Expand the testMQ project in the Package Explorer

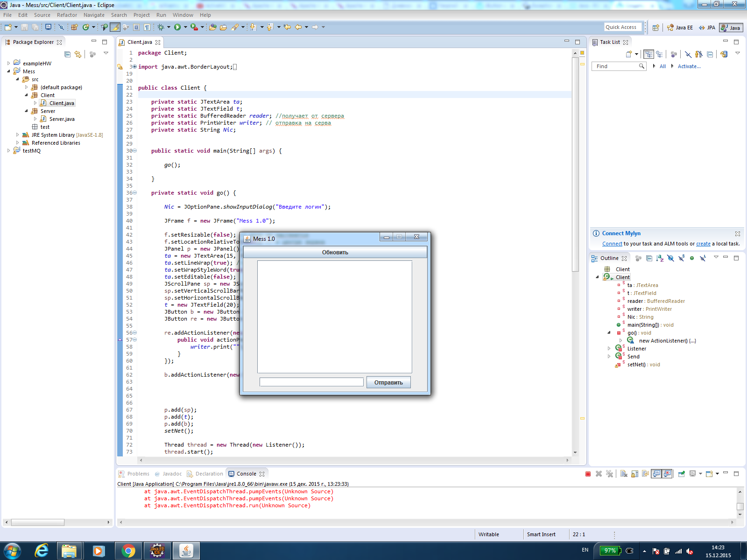click(8, 151)
